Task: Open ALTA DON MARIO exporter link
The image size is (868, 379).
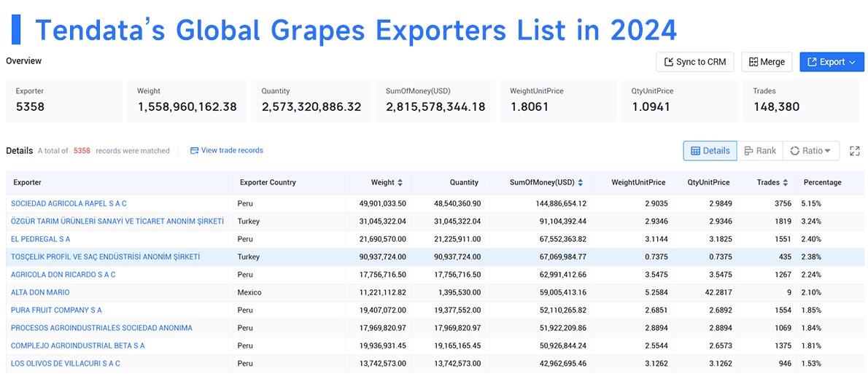Action: pyautogui.click(x=40, y=292)
